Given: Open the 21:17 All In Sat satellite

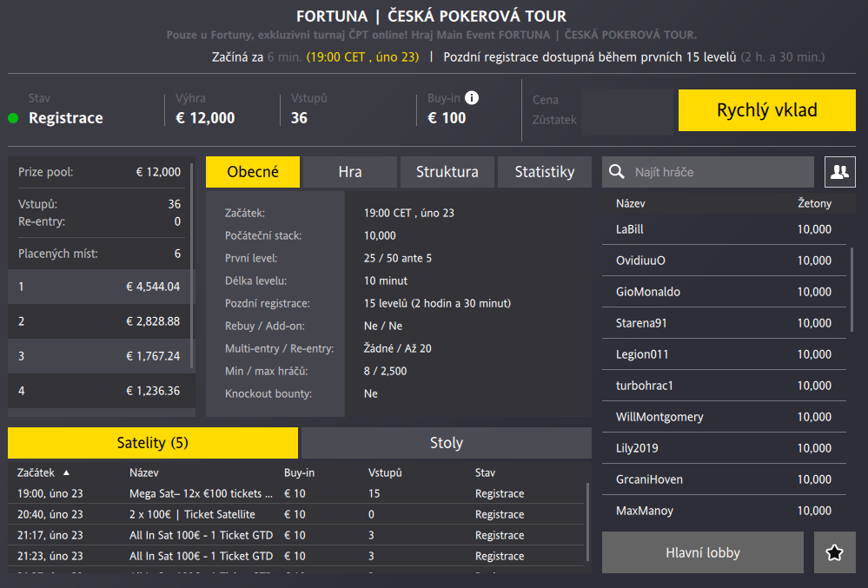Looking at the screenshot, I should (x=296, y=535).
